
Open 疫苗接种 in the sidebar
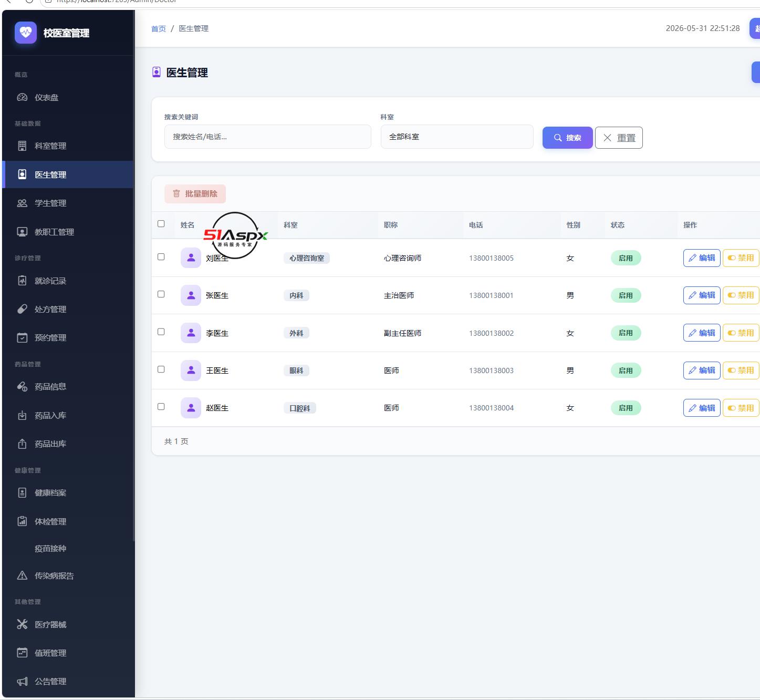[x=68, y=548]
